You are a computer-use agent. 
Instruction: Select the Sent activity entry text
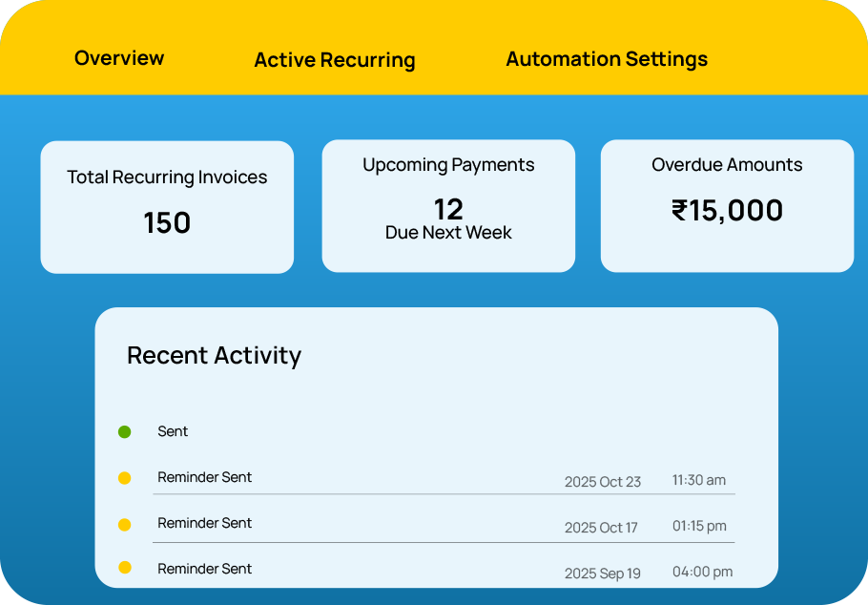tap(173, 432)
